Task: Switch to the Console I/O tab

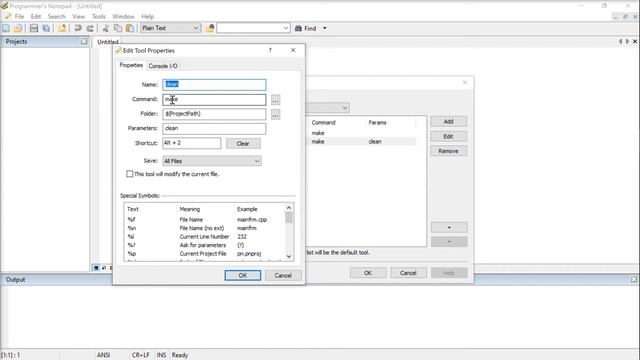Action: pyautogui.click(x=163, y=66)
